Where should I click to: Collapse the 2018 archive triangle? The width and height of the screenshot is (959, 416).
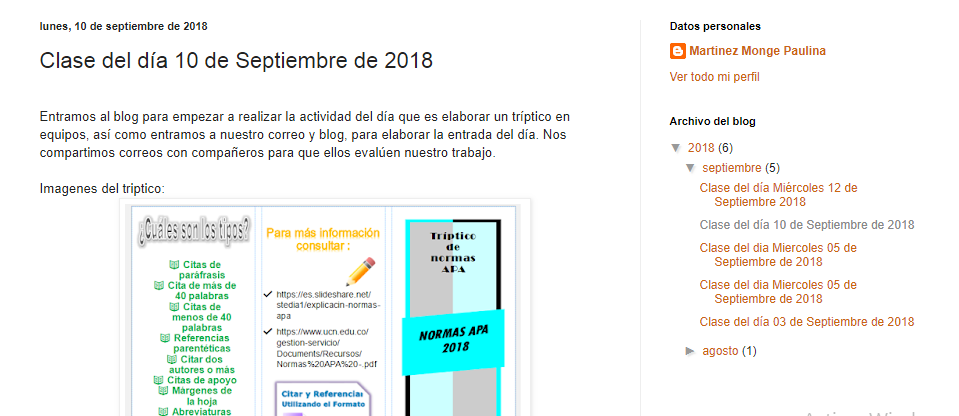(676, 147)
